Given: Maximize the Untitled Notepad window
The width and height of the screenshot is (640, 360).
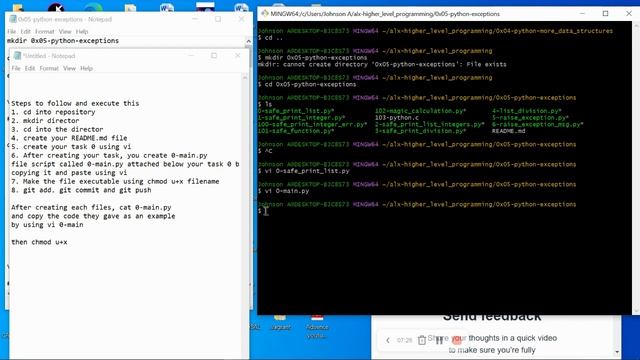Looking at the screenshot, I should (x=214, y=56).
